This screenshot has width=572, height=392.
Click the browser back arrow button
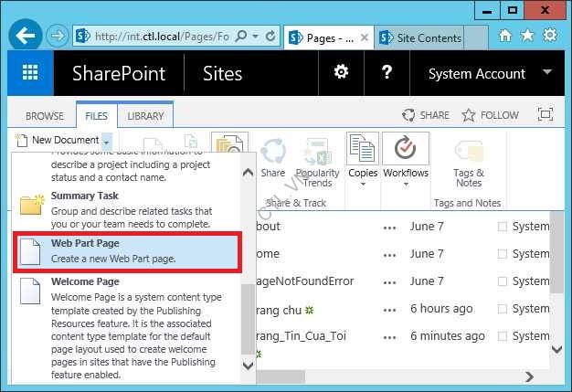tap(26, 37)
